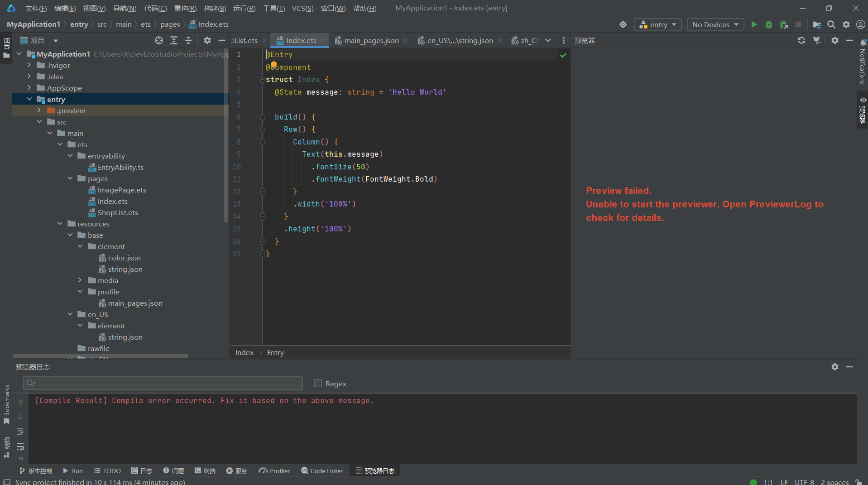Open the 构建(B) menu
This screenshot has height=485, width=868.
215,8
